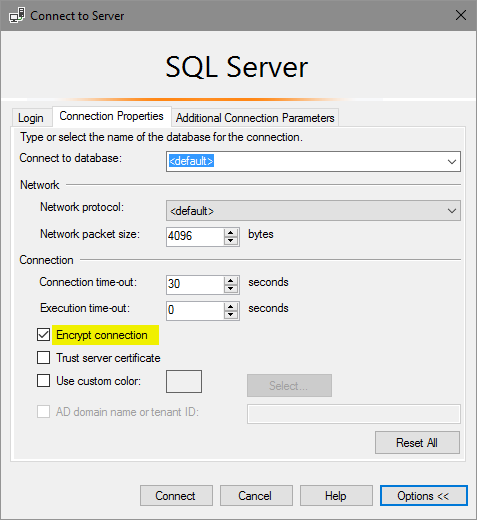Click the Connect button
The height and width of the screenshot is (520, 477).
[176, 496]
